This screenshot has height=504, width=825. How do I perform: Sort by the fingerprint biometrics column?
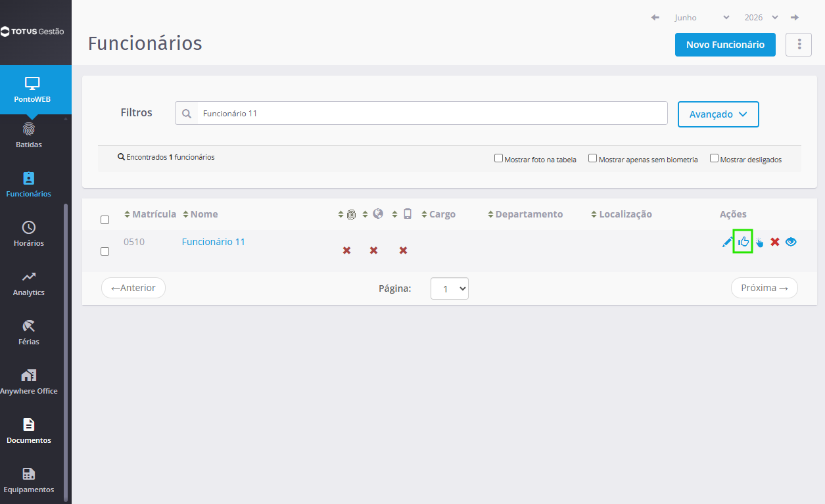click(x=346, y=214)
